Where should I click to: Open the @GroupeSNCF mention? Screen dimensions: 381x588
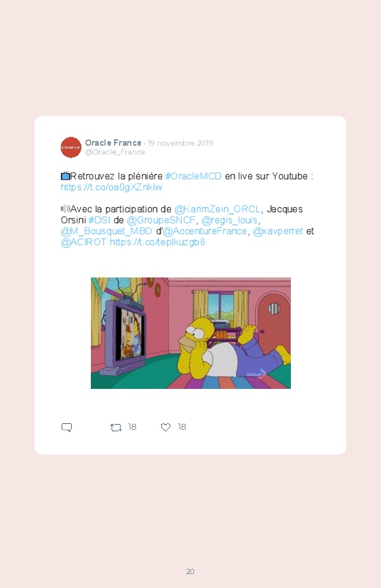coord(161,220)
